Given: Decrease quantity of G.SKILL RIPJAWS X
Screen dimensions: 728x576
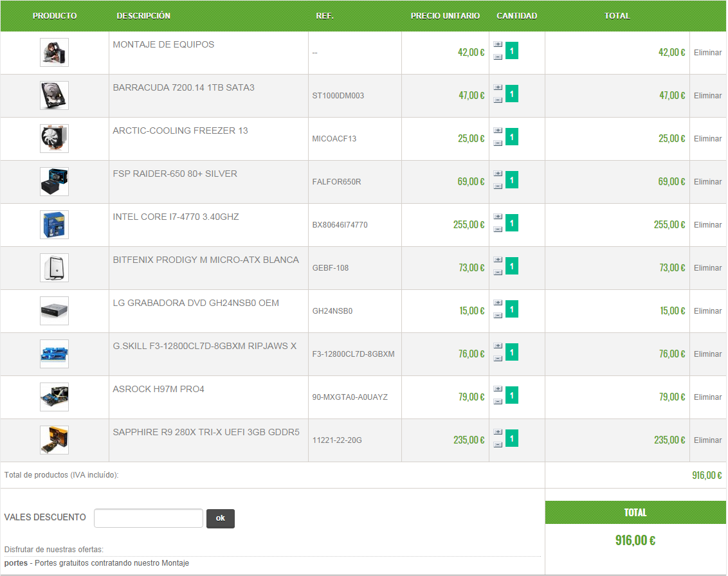Looking at the screenshot, I should (x=498, y=359).
